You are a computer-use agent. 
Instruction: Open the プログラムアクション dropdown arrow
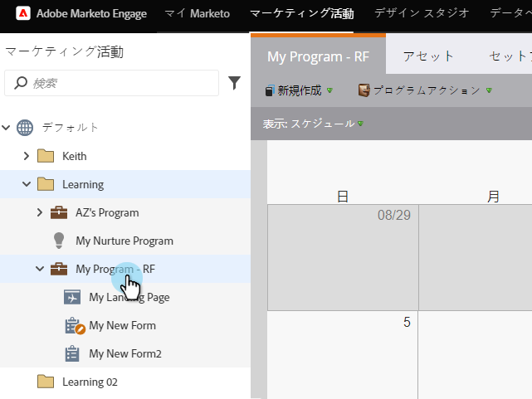tap(489, 90)
